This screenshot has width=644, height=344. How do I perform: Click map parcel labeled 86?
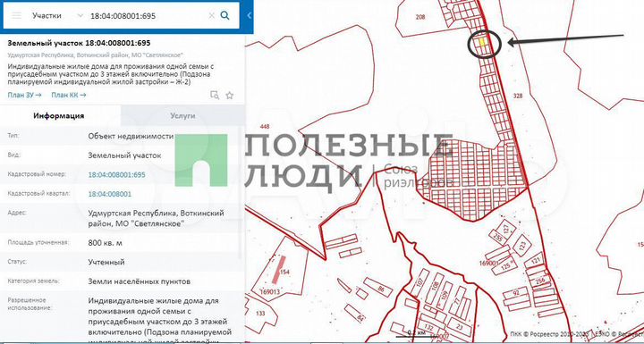click(381, 289)
